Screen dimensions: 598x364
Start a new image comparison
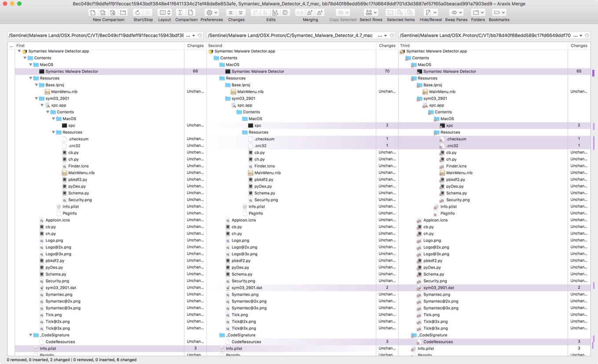113,13
